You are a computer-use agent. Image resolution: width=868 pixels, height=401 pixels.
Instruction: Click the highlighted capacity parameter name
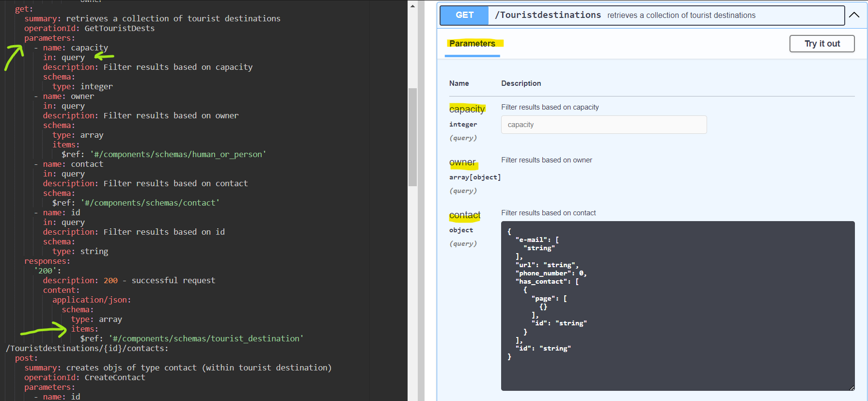pyautogui.click(x=467, y=109)
